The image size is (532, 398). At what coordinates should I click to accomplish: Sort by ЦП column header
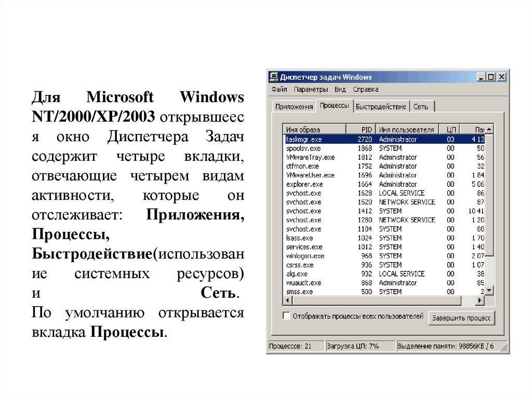[x=449, y=130]
